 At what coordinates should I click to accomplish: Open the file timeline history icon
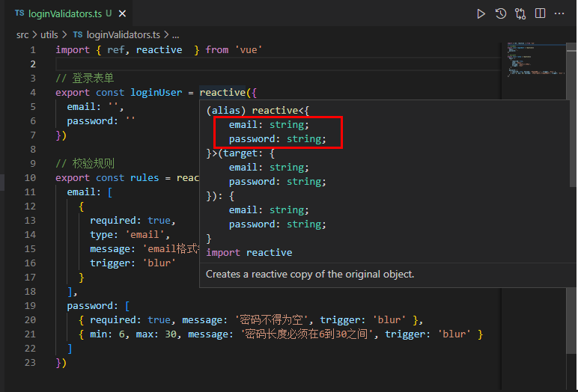pos(501,14)
